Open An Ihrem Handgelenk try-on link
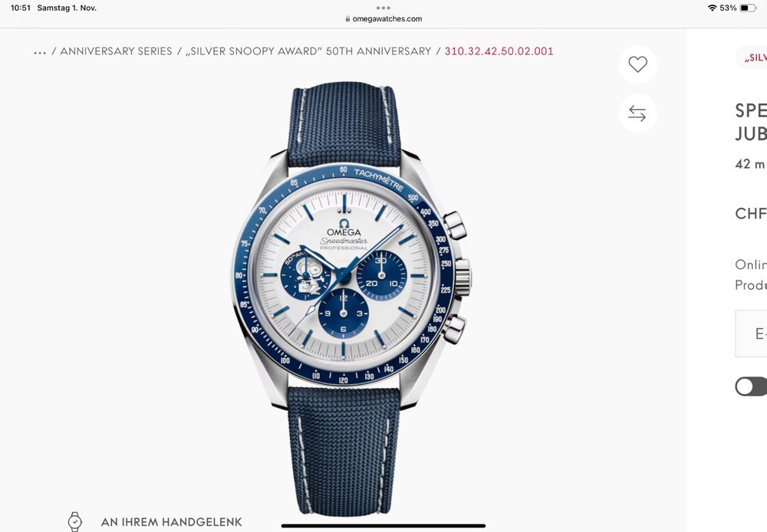 tap(171, 522)
